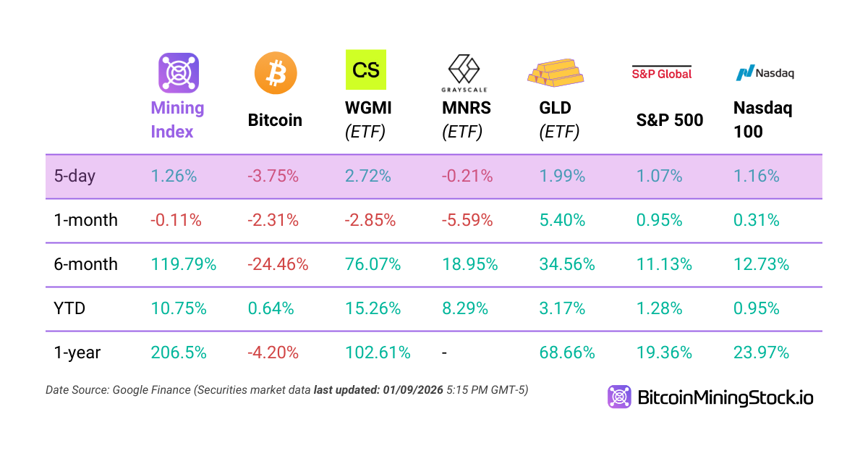Click the Mining Index 6-month value 119.79%
The width and height of the screenshot is (868, 456).
(184, 264)
